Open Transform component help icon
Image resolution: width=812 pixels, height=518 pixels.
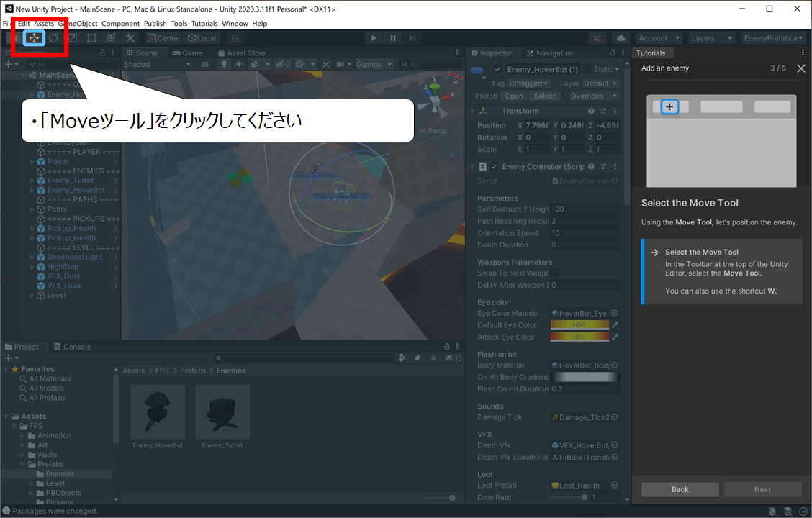(x=591, y=111)
